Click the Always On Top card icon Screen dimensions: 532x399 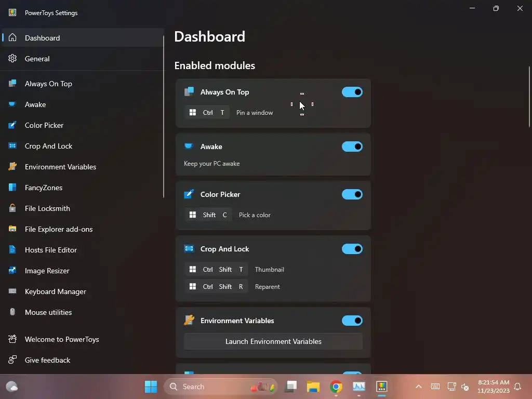point(189,91)
